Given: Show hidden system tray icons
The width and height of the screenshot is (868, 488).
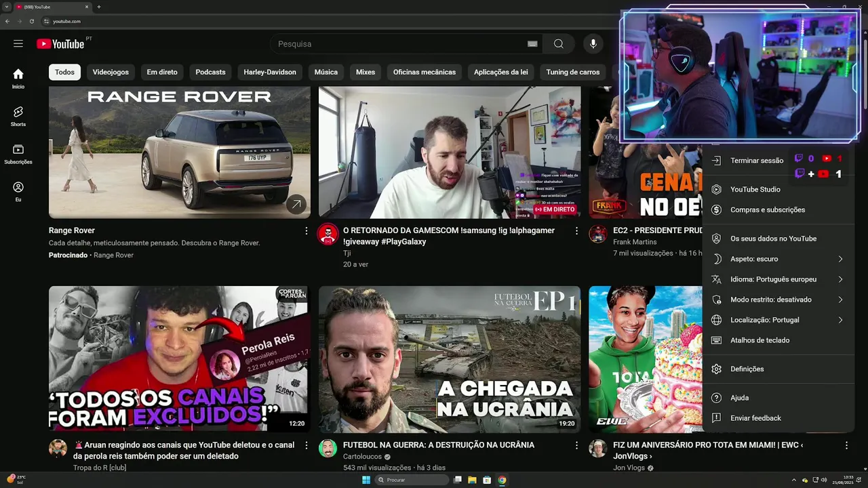Looking at the screenshot, I should (x=794, y=480).
